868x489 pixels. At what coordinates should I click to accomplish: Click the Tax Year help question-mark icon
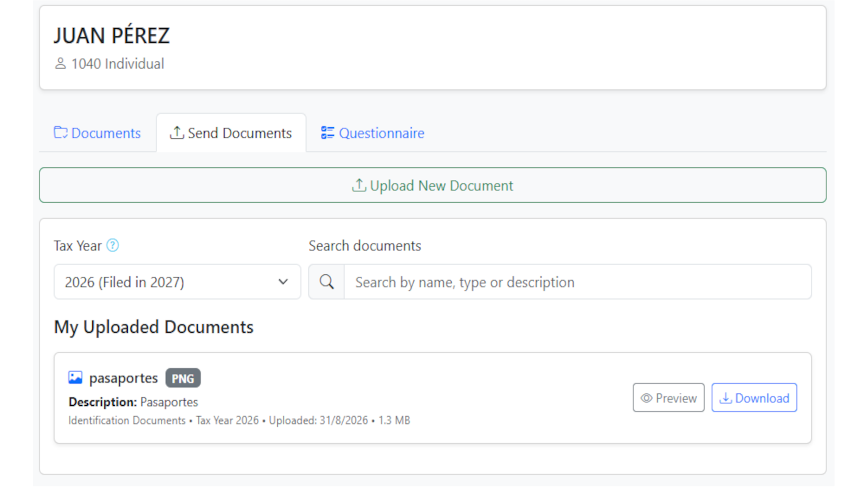click(x=113, y=245)
